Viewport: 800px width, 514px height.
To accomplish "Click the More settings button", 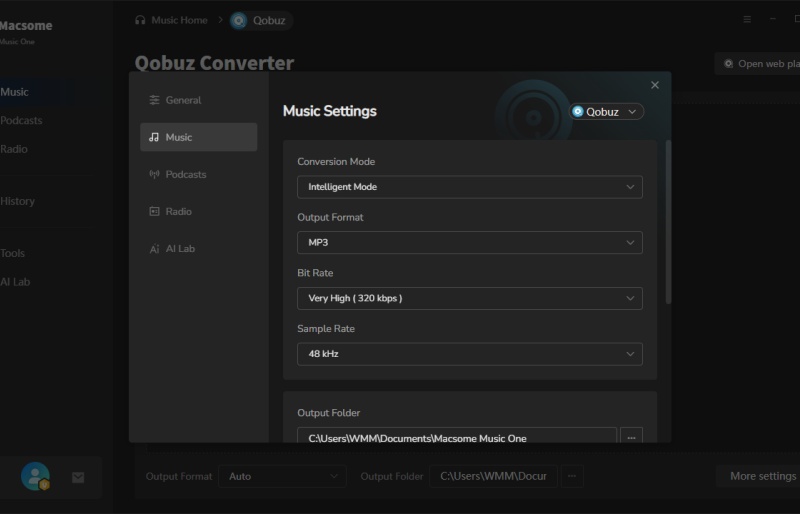I will [760, 476].
